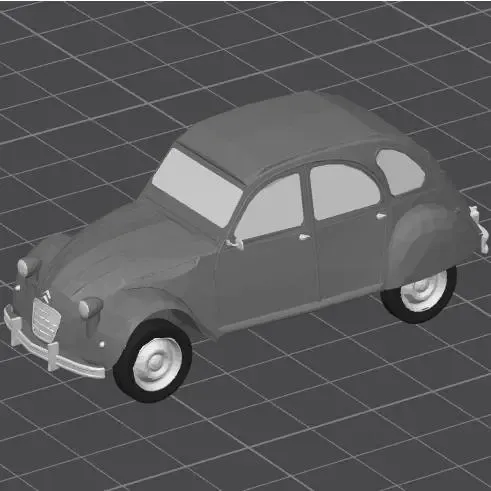Click the car's windshield glass

[197, 188]
